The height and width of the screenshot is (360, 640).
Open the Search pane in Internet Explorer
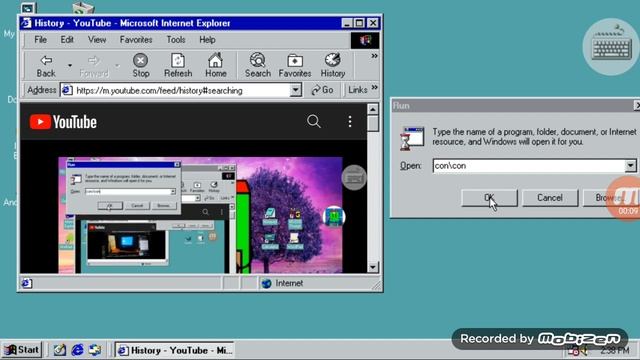click(258, 65)
